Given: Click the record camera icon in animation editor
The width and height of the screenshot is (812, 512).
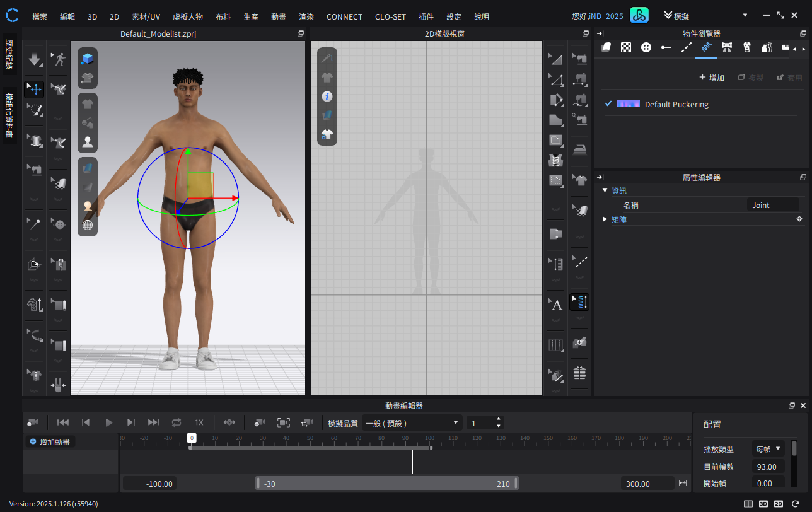Looking at the screenshot, I should pyautogui.click(x=33, y=422).
